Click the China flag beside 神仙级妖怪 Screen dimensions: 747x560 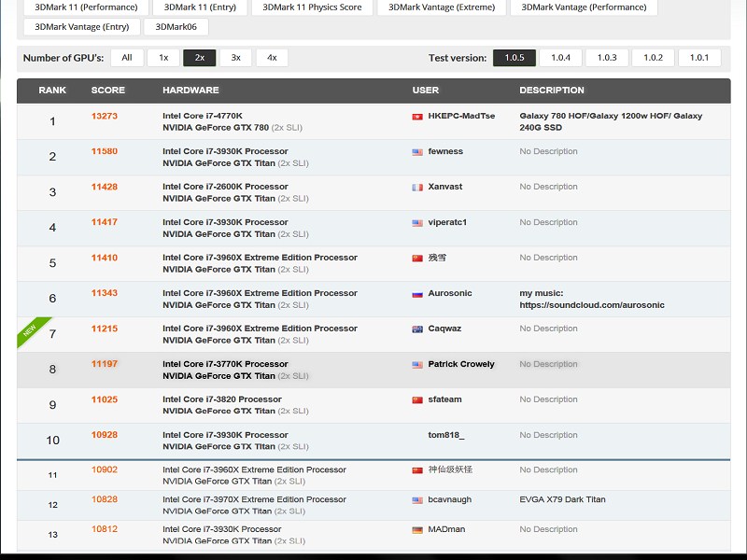417,470
